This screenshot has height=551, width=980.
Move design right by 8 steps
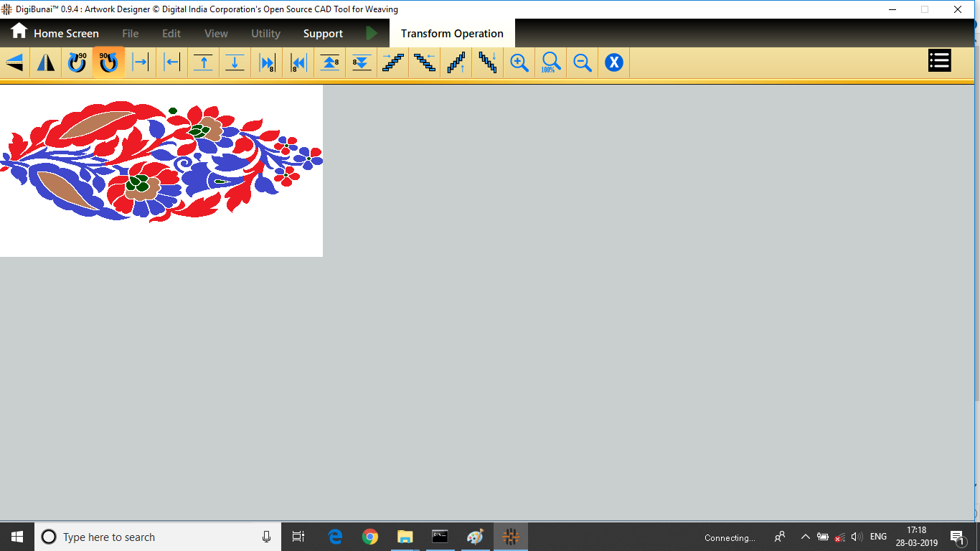click(267, 62)
